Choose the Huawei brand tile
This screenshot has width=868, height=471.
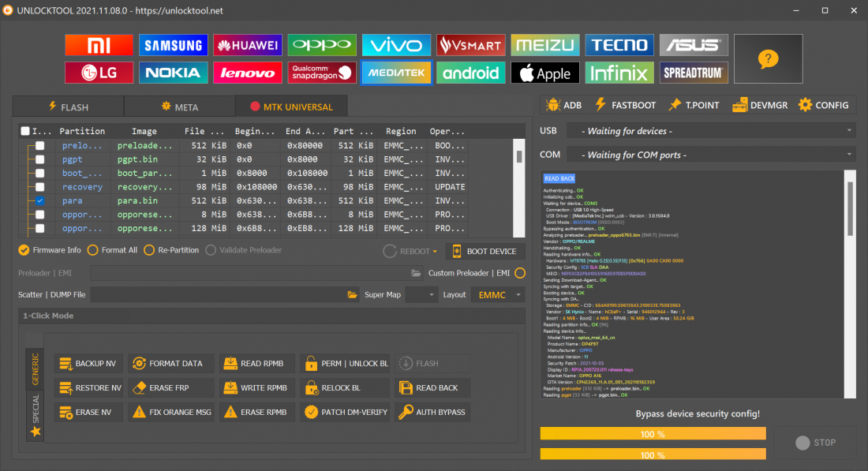click(248, 45)
